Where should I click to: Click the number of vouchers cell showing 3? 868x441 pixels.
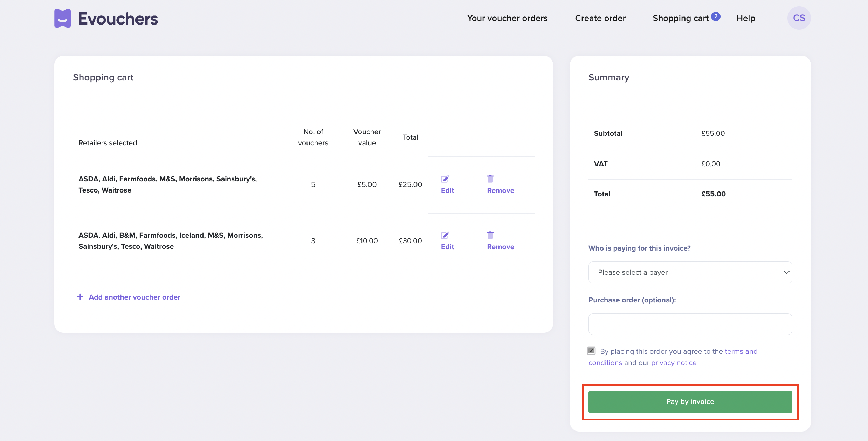point(313,241)
